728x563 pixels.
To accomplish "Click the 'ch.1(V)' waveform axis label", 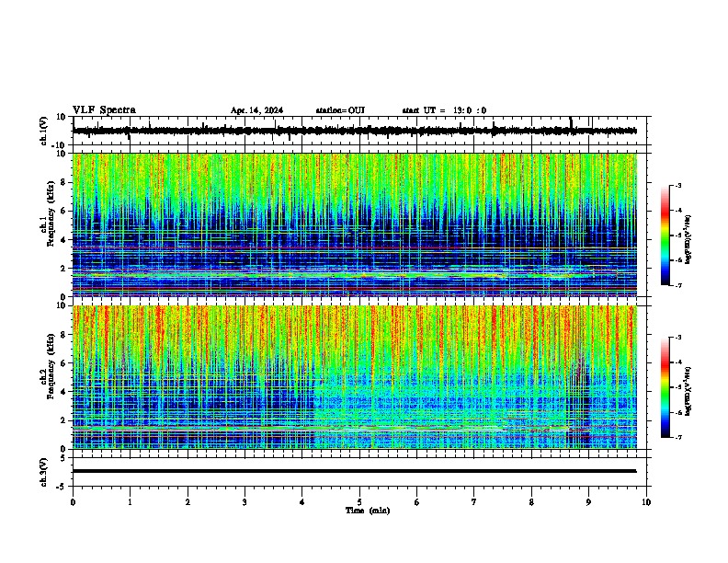I will (44, 131).
